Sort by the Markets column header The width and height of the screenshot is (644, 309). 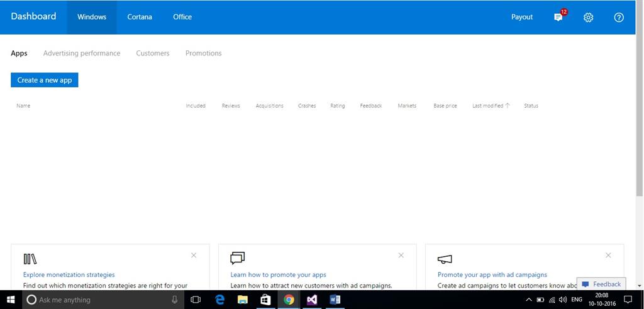coord(407,106)
